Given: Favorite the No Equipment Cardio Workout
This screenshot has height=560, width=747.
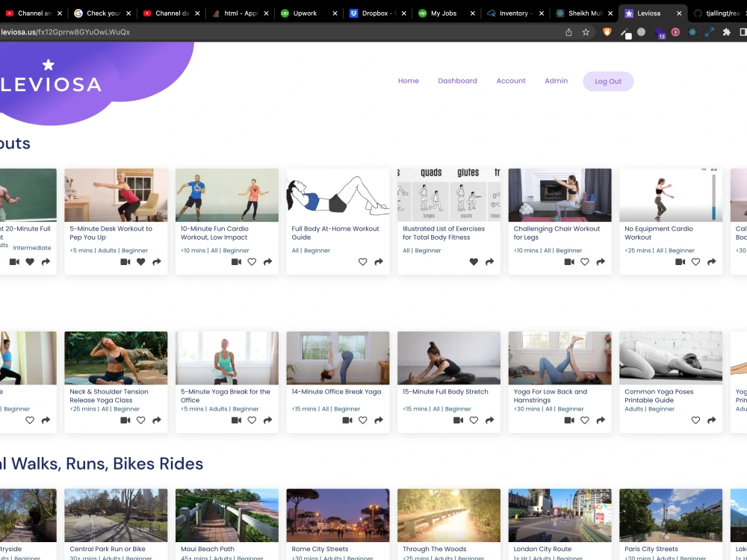Looking at the screenshot, I should click(696, 262).
